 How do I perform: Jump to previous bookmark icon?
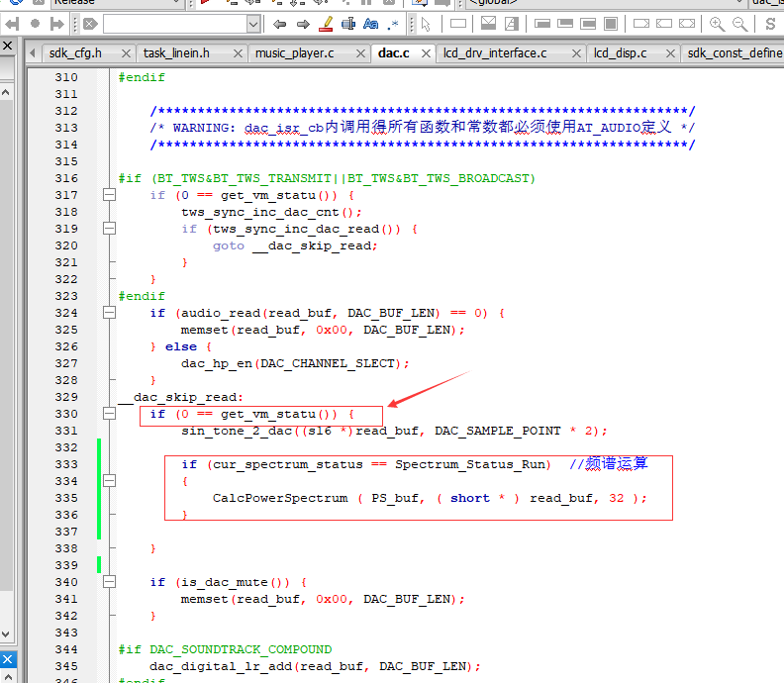[x=12, y=24]
